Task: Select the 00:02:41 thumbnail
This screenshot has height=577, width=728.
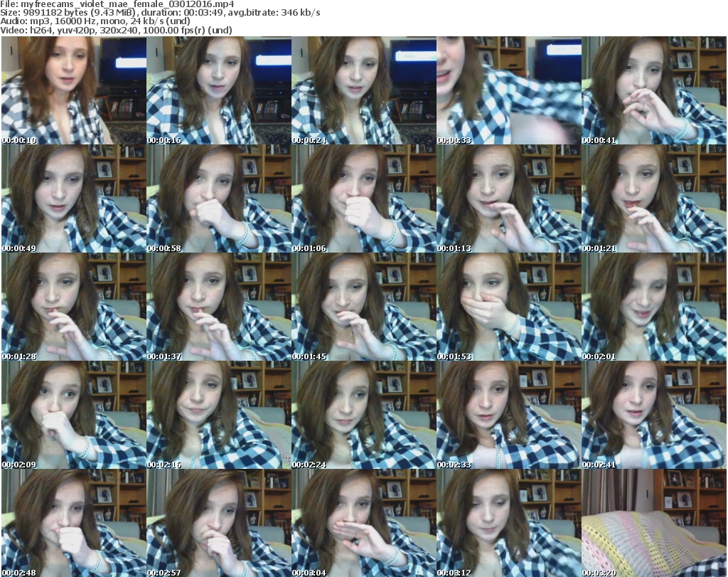Action: 654,415
